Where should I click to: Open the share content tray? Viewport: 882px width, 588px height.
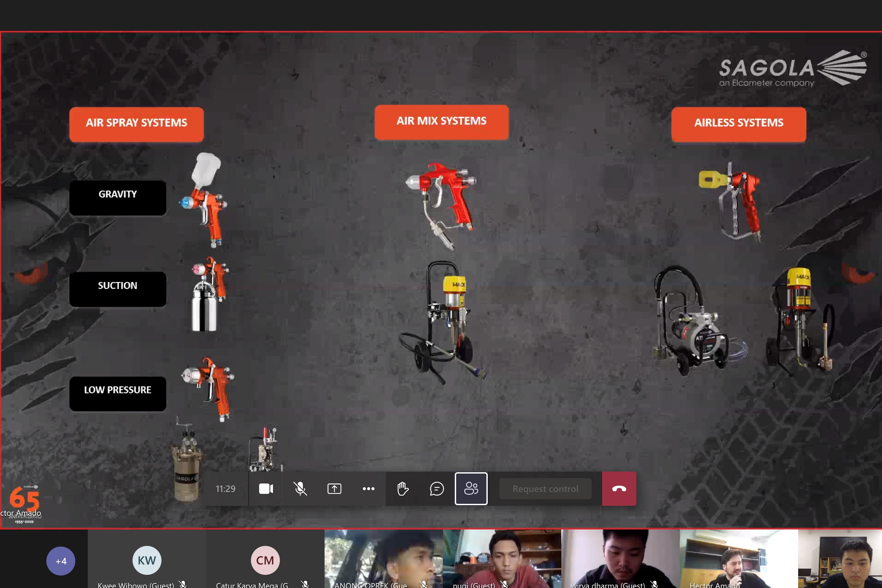pyautogui.click(x=334, y=489)
